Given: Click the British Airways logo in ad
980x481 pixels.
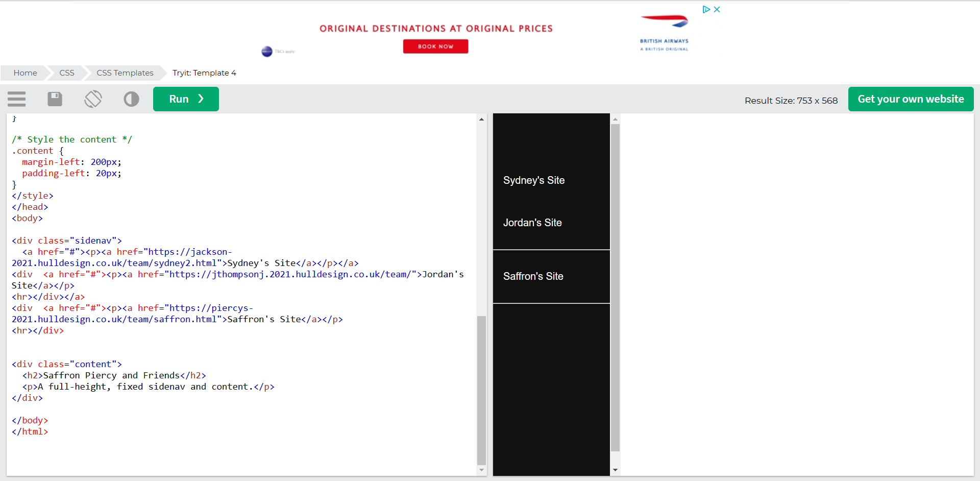Looking at the screenshot, I should [x=664, y=33].
